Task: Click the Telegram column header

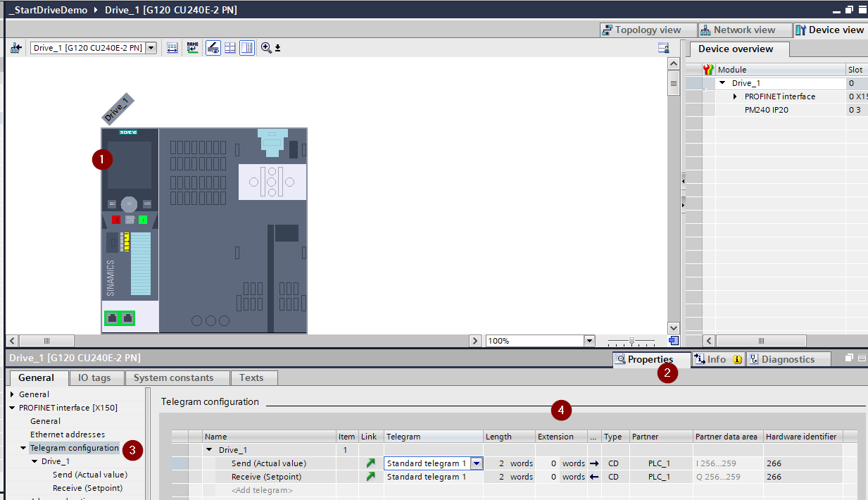Action: click(x=433, y=437)
